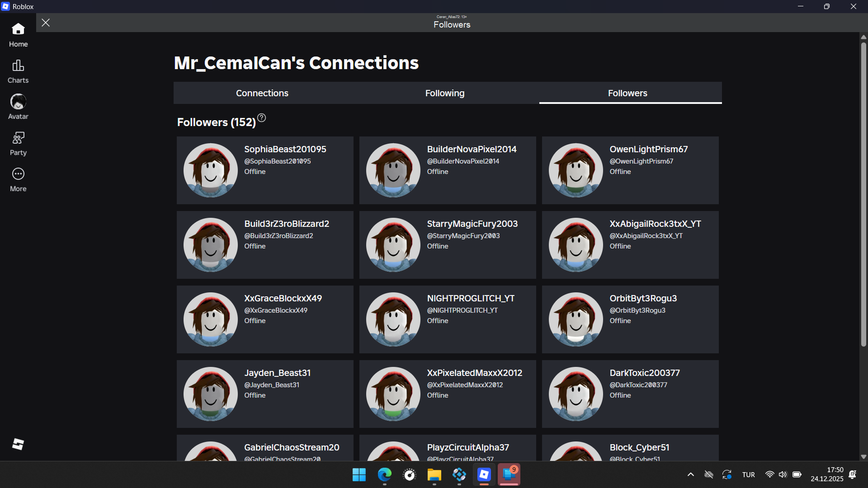
Task: Click the @SophiaBeast201095 username text
Action: (278, 161)
